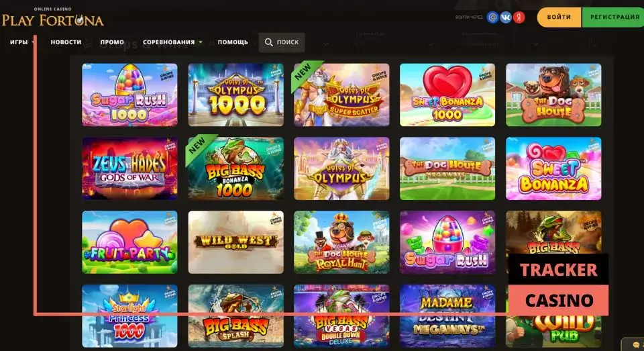
Task: Sign in via the Mail.ru @ icon
Action: 492,17
